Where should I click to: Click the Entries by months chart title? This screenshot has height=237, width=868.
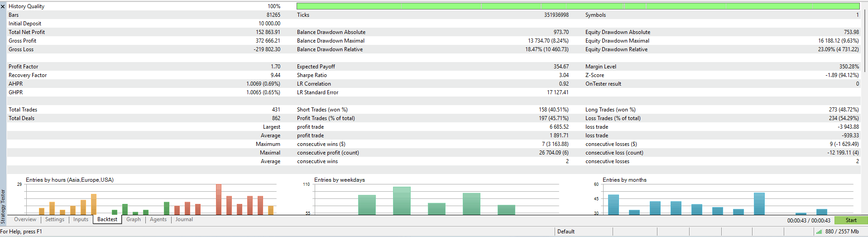624,180
